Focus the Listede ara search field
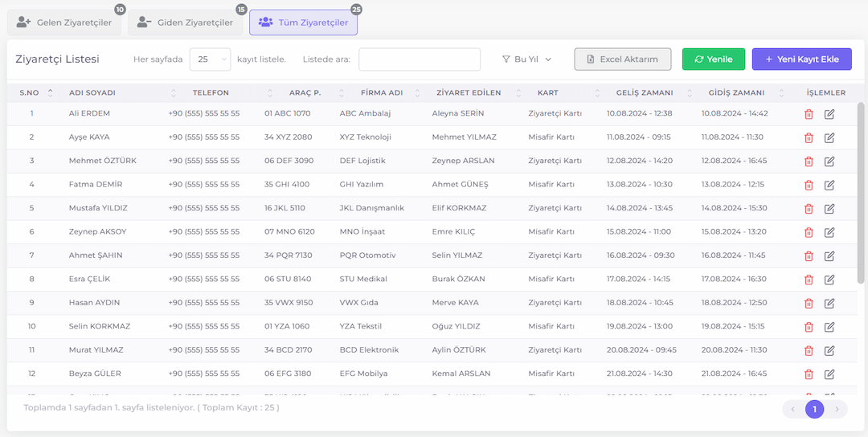The image size is (868, 437). [420, 59]
